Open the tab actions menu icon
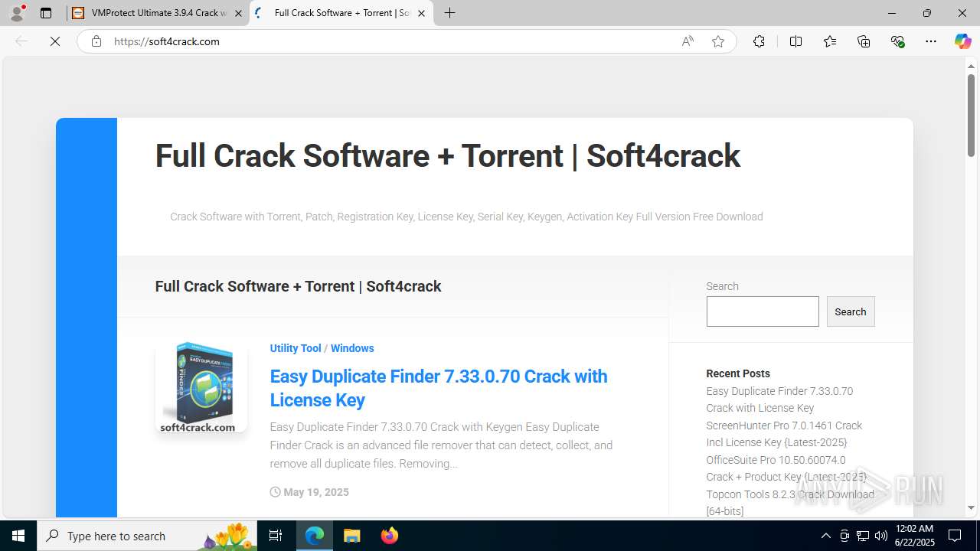The image size is (980, 551). click(x=46, y=13)
